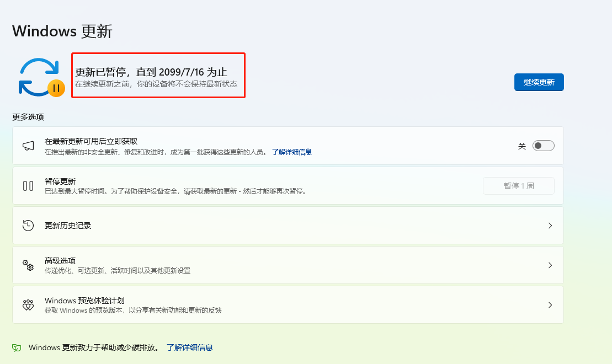Viewport: 612px width, 364px height.
Task: Click the 继续更新 button
Action: tap(539, 82)
